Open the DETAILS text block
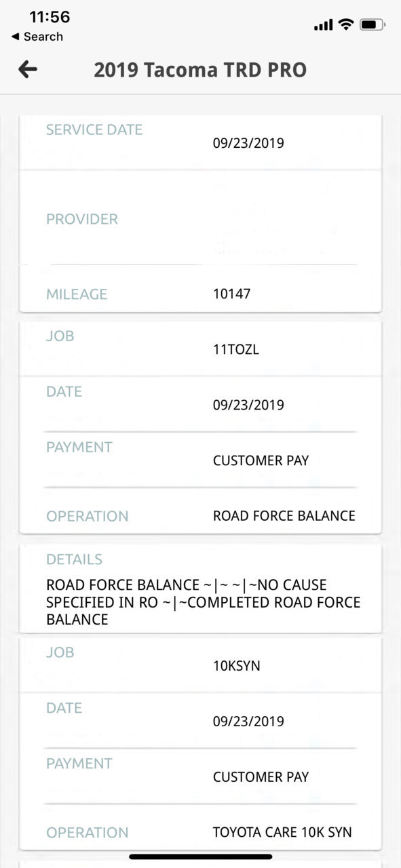Screen dimensions: 401x868 click(x=200, y=589)
